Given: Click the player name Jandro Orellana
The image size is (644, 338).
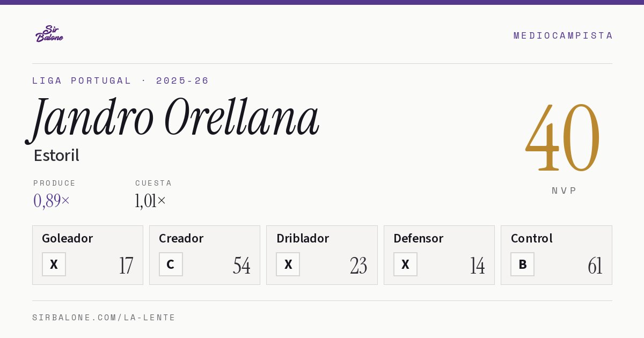Looking at the screenshot, I should coord(173,119).
